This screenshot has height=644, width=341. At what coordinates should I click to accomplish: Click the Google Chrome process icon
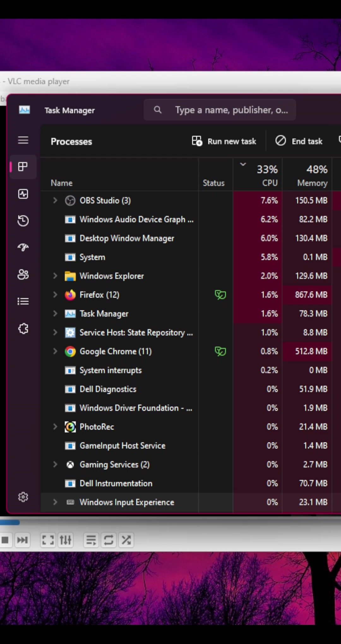[x=70, y=351]
